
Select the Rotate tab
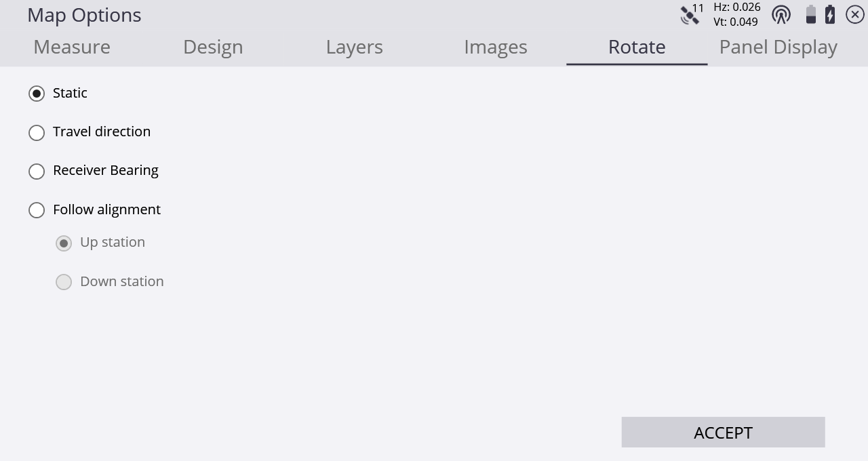pyautogui.click(x=637, y=47)
